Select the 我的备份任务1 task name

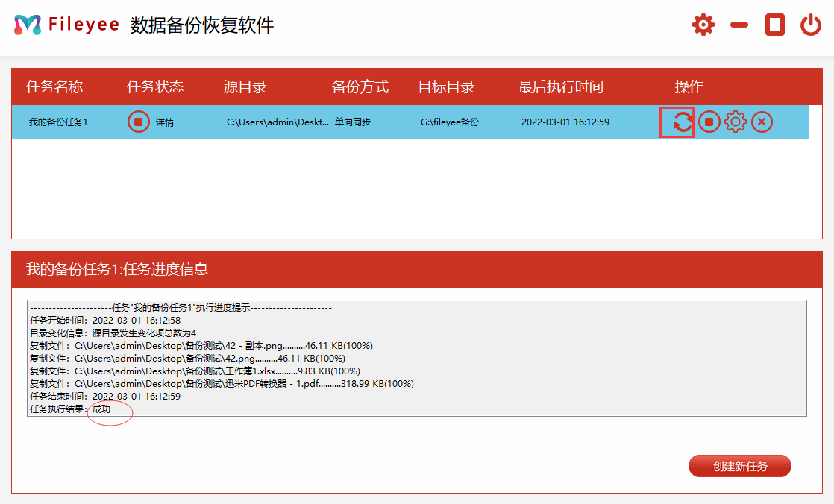pyautogui.click(x=58, y=122)
